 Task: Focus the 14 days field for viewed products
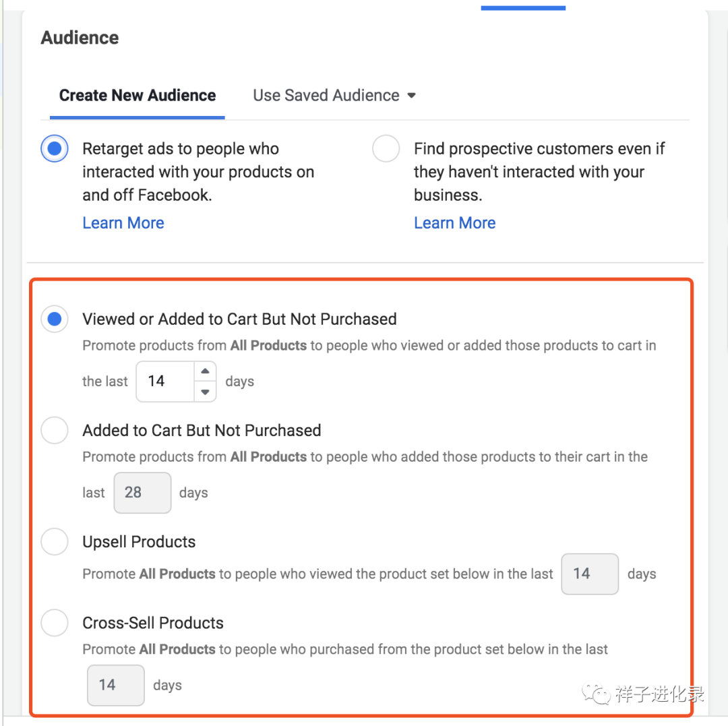[165, 382]
